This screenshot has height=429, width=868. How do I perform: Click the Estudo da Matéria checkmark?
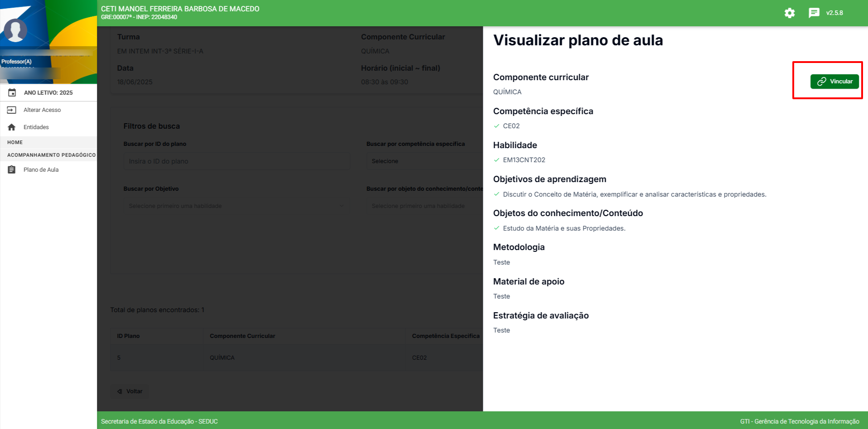tap(497, 228)
